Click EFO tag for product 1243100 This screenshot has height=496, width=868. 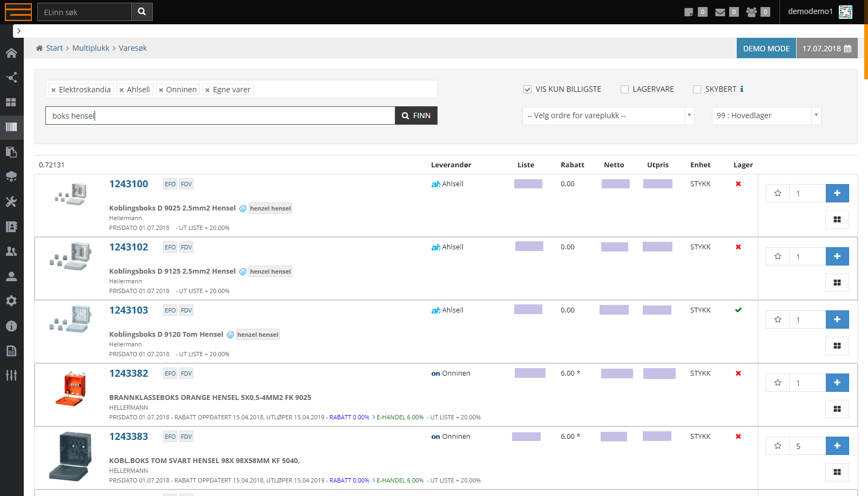[170, 184]
